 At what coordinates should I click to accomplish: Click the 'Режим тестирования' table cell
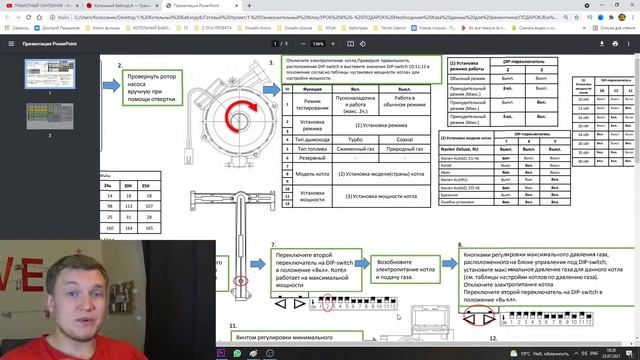tap(312, 104)
